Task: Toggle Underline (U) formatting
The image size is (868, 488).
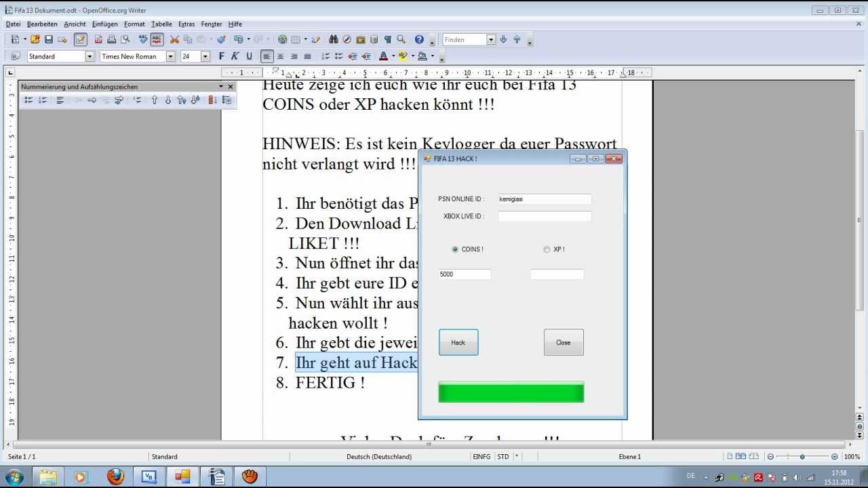Action: coord(249,56)
